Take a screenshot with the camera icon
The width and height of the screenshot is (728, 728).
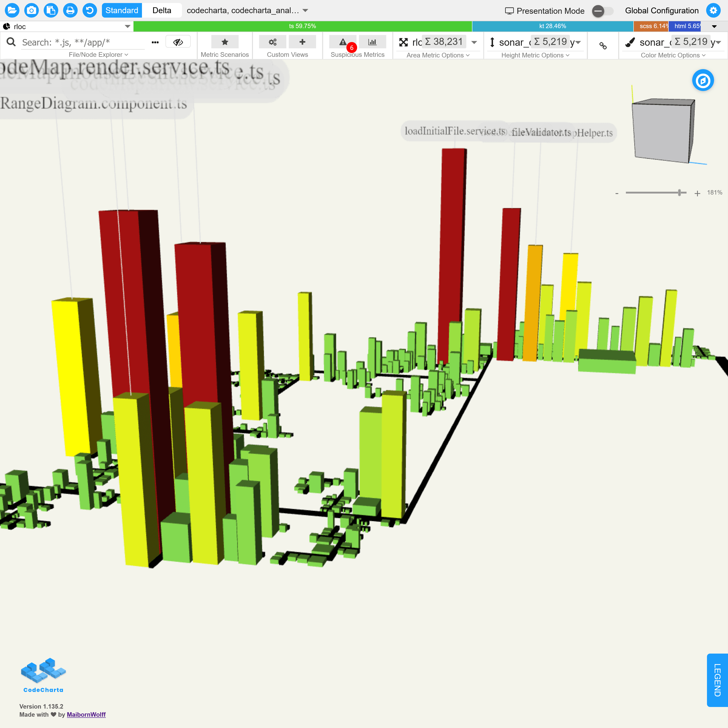click(32, 10)
